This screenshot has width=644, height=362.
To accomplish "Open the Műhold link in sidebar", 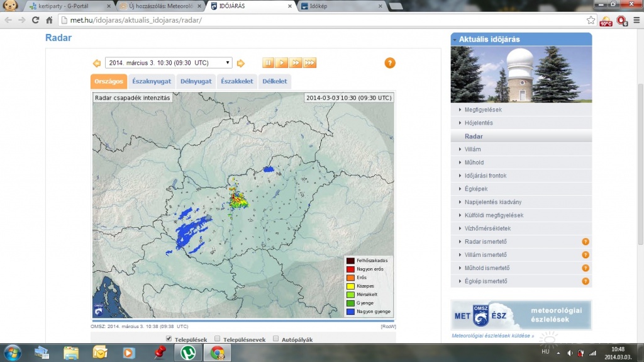I will 474,162.
